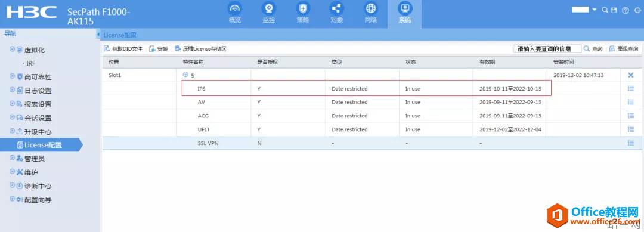Click 管理员 user icon
644x232 pixels.
tap(20, 159)
